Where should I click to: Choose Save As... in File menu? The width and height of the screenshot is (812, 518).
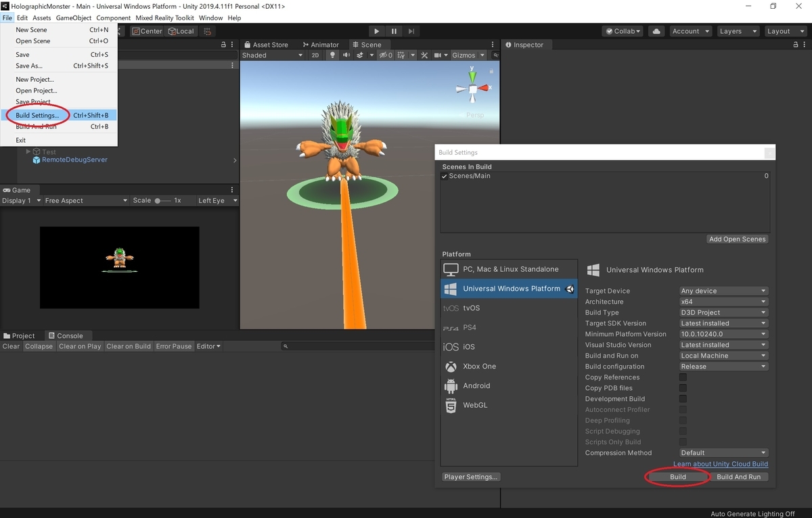pyautogui.click(x=60, y=66)
